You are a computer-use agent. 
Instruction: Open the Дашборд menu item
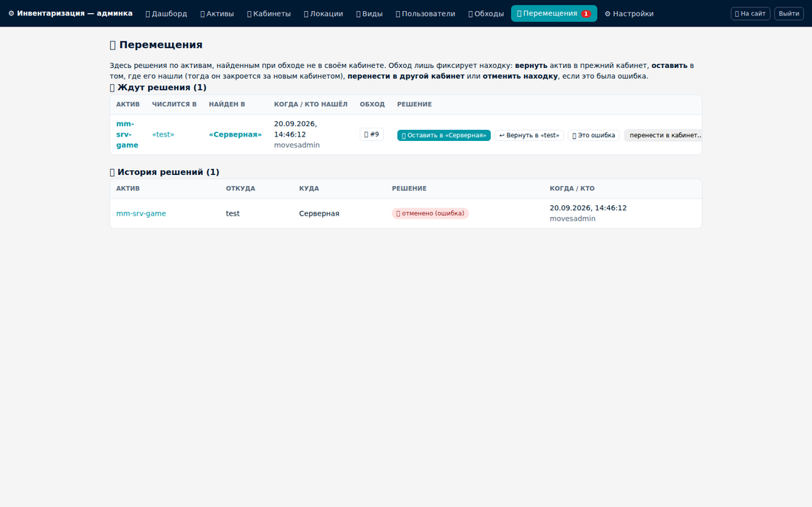166,13
